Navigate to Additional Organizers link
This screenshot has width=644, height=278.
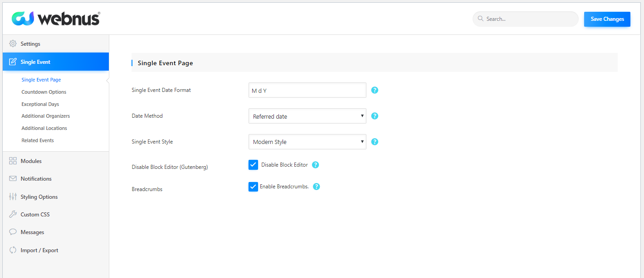point(46,116)
